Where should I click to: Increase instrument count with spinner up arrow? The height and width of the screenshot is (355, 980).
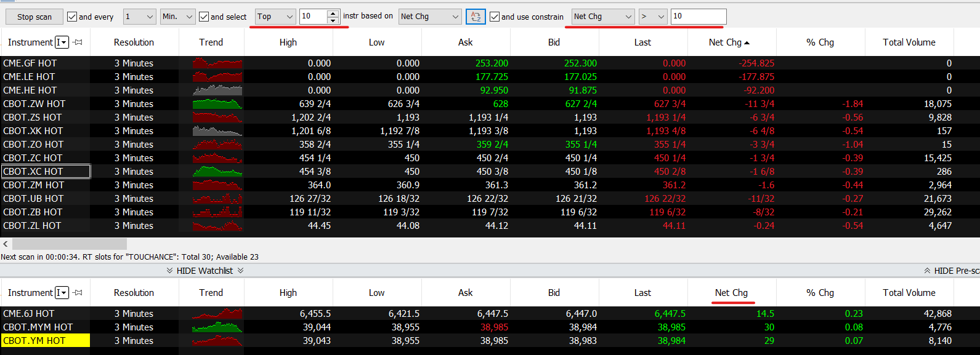click(x=333, y=13)
